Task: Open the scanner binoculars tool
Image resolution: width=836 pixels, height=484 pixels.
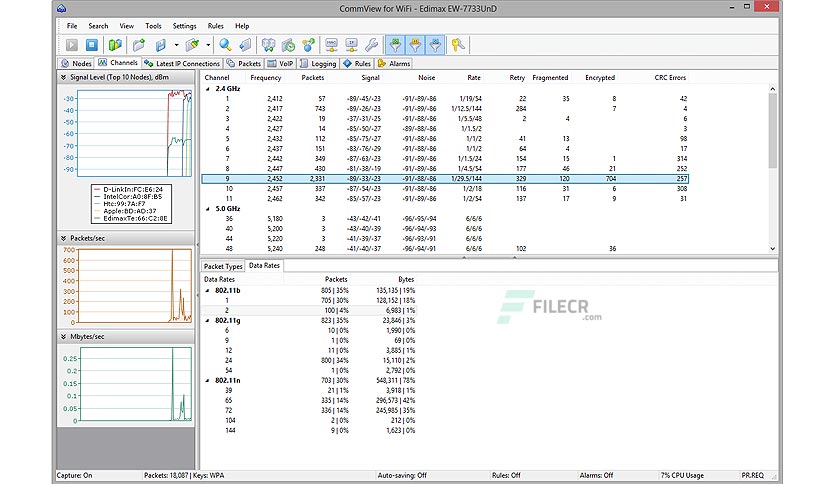Action: [x=115, y=45]
